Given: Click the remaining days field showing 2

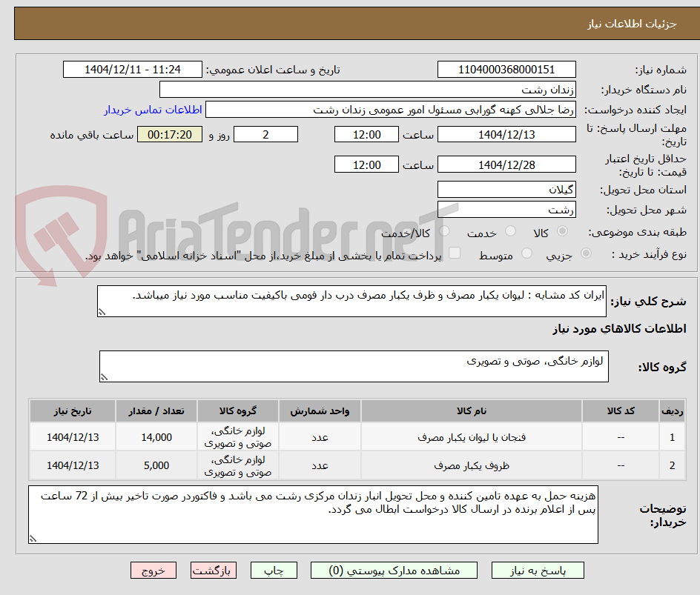Looking at the screenshot, I should pyautogui.click(x=265, y=134).
